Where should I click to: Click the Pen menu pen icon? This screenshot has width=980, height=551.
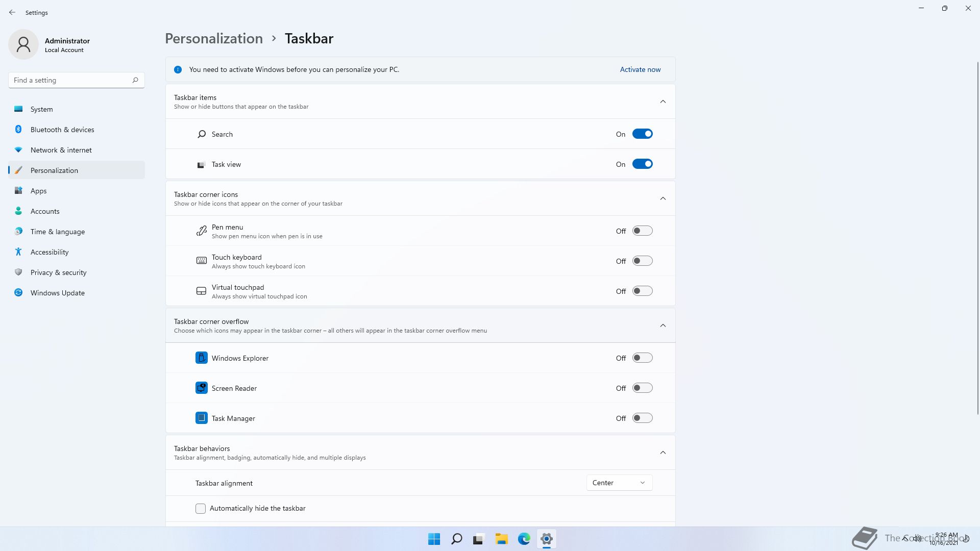pyautogui.click(x=202, y=231)
